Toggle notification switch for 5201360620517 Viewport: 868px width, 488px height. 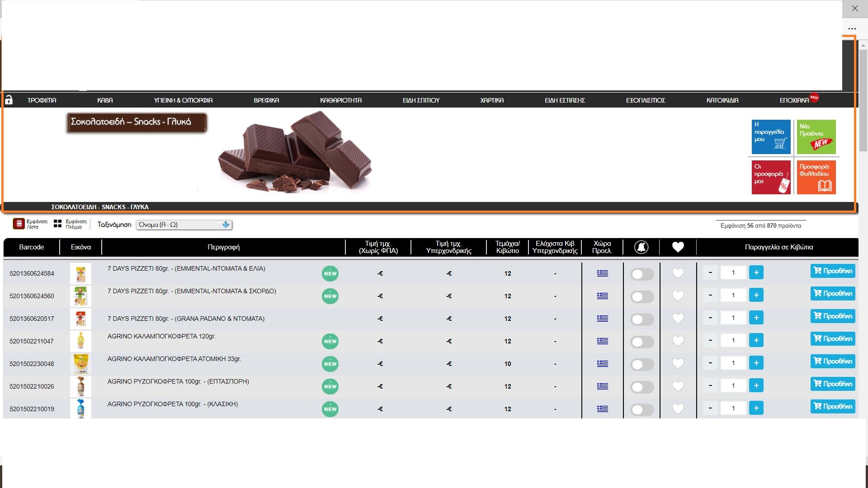642,319
